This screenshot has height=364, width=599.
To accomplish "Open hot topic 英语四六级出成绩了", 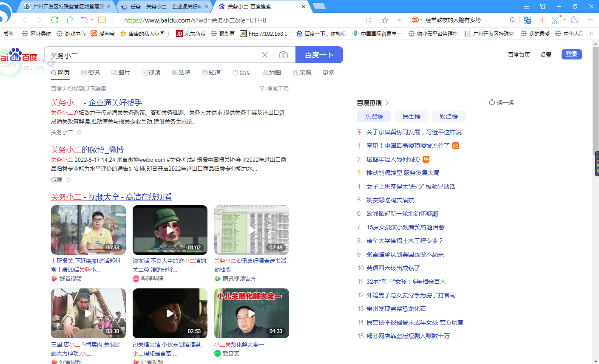I will click(x=393, y=268).
